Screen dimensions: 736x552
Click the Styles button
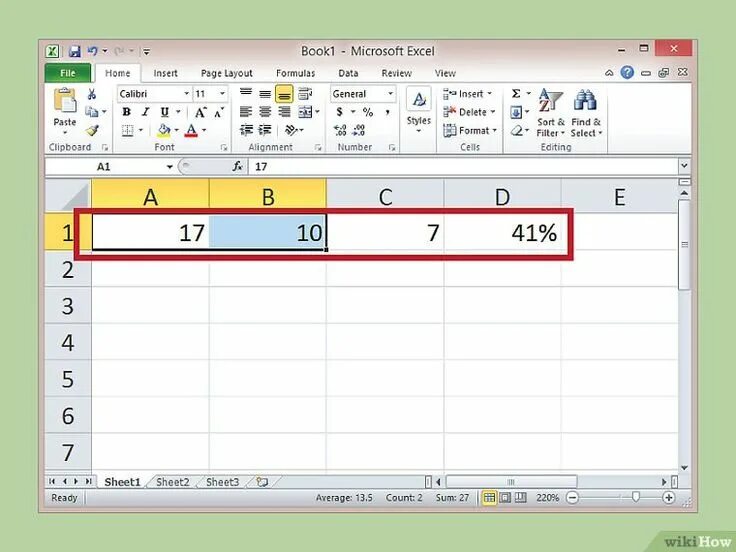(419, 110)
